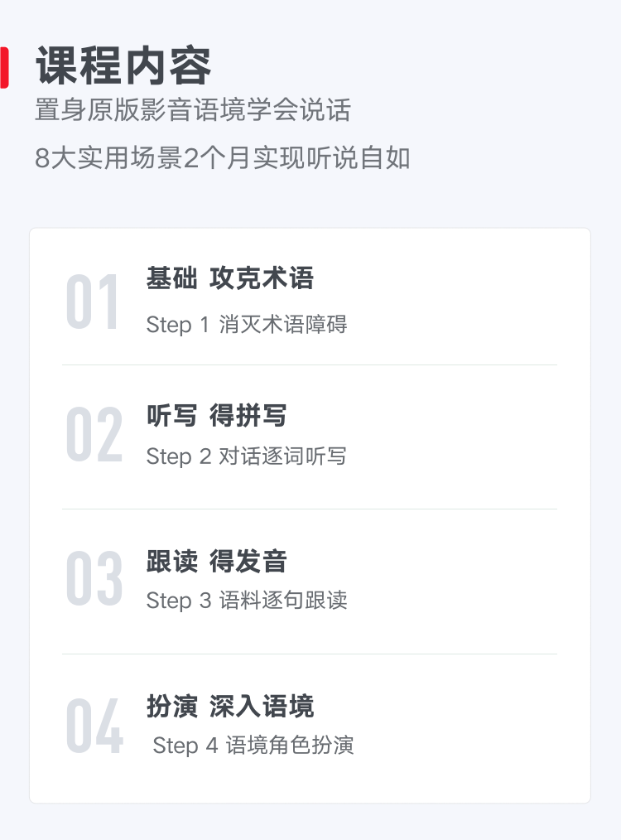Click the 课程内容 section heading
Viewport: 621px width, 840px height.
123,66
